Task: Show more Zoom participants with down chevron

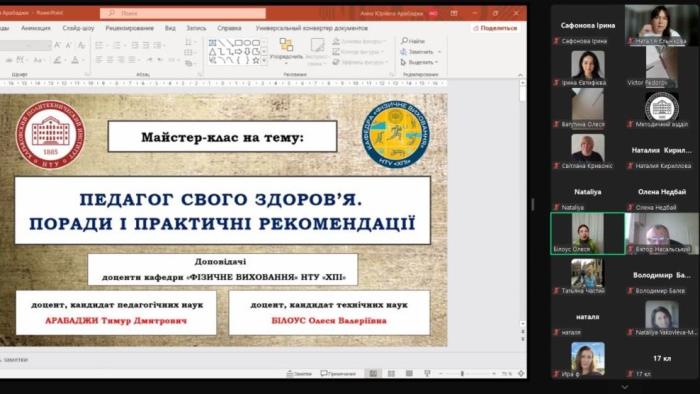Action: pos(625,387)
